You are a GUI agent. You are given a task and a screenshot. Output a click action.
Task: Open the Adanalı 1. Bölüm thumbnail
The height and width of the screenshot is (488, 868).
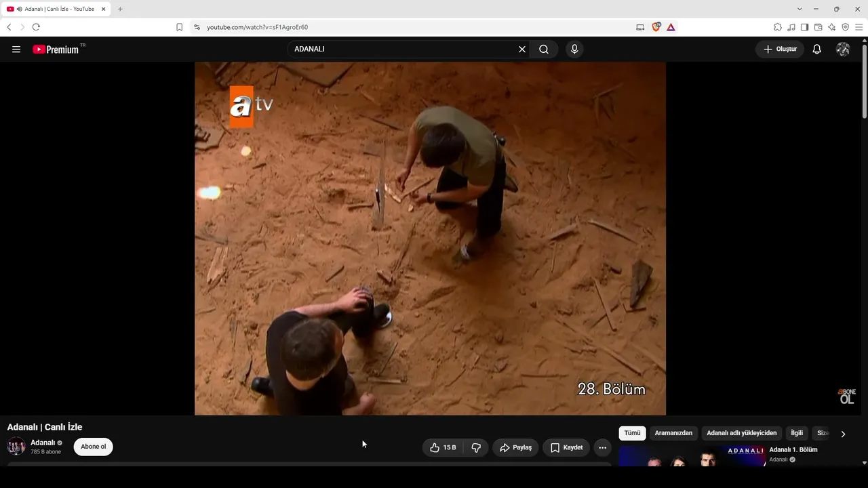(692, 456)
